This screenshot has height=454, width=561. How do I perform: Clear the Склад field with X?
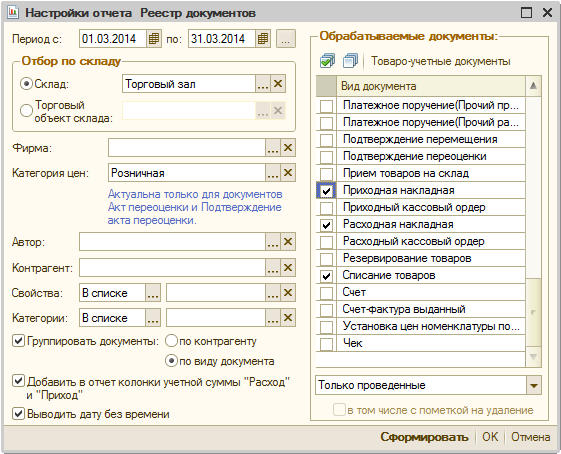pos(278,84)
